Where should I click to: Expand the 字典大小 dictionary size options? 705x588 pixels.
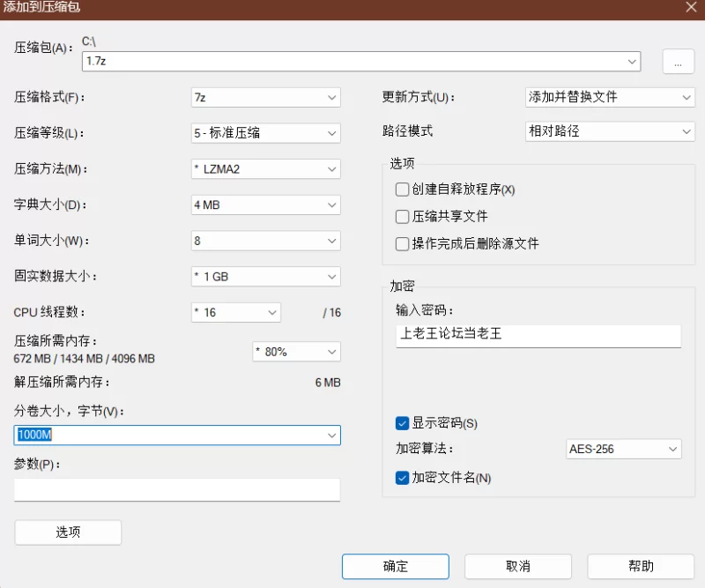(x=330, y=205)
